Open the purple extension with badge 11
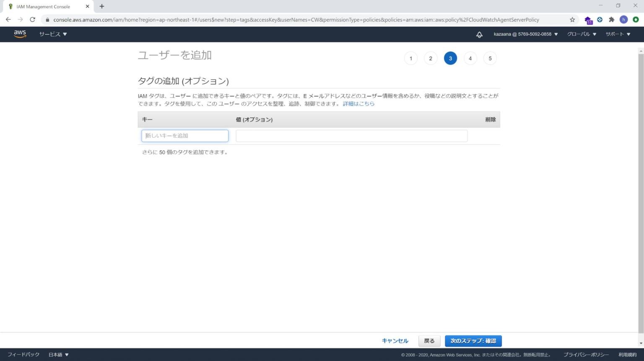 [588, 19]
